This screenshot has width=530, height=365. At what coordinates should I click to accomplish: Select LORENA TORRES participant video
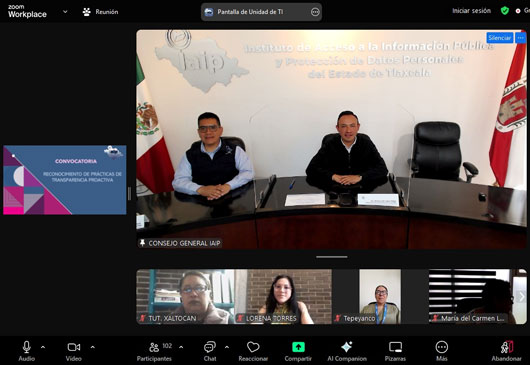[x=283, y=296]
